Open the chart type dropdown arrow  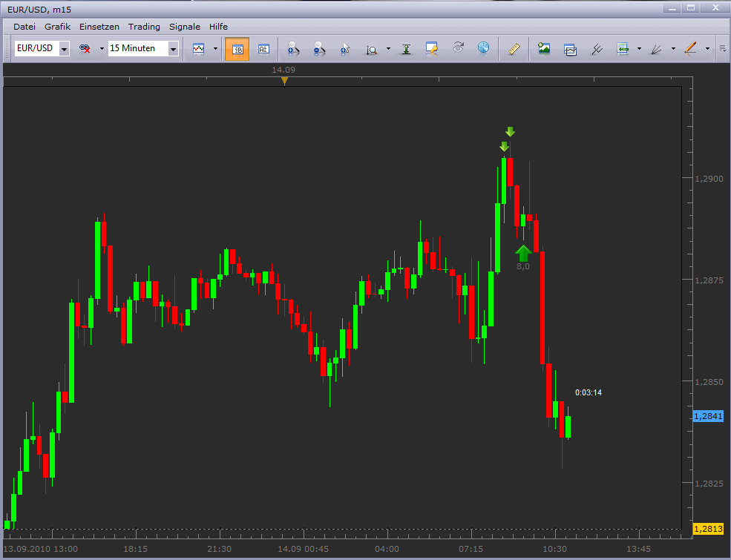(x=215, y=48)
